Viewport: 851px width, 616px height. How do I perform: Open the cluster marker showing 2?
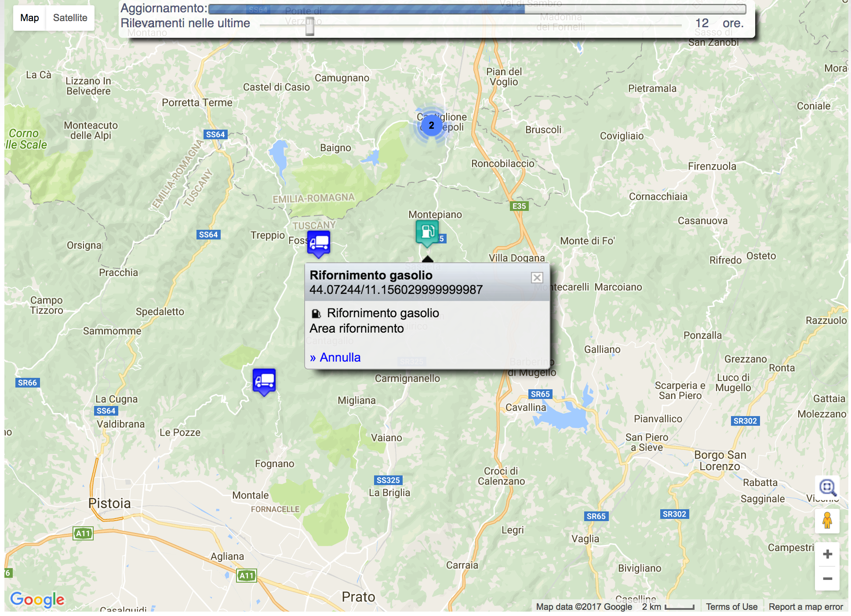[x=432, y=126]
